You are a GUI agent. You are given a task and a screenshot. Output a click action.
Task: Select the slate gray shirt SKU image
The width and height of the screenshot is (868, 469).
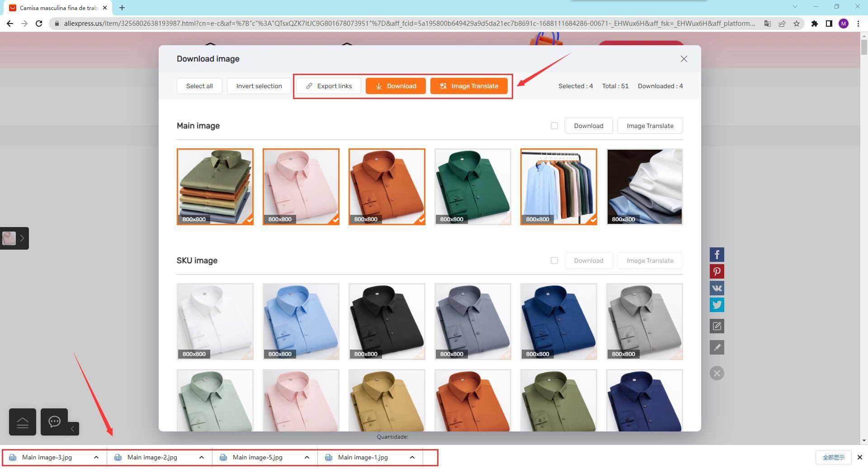click(x=473, y=322)
